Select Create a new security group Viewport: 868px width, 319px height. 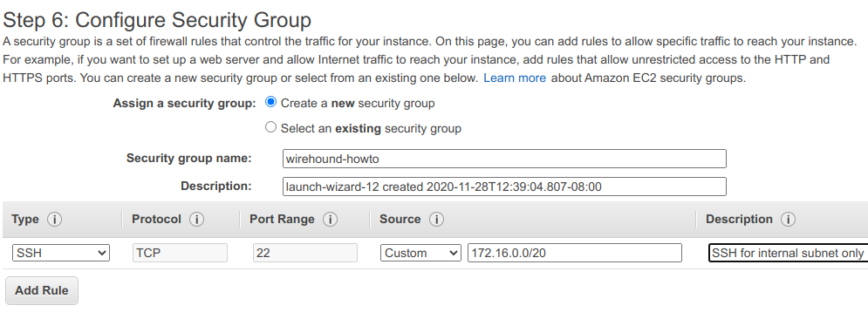click(270, 102)
